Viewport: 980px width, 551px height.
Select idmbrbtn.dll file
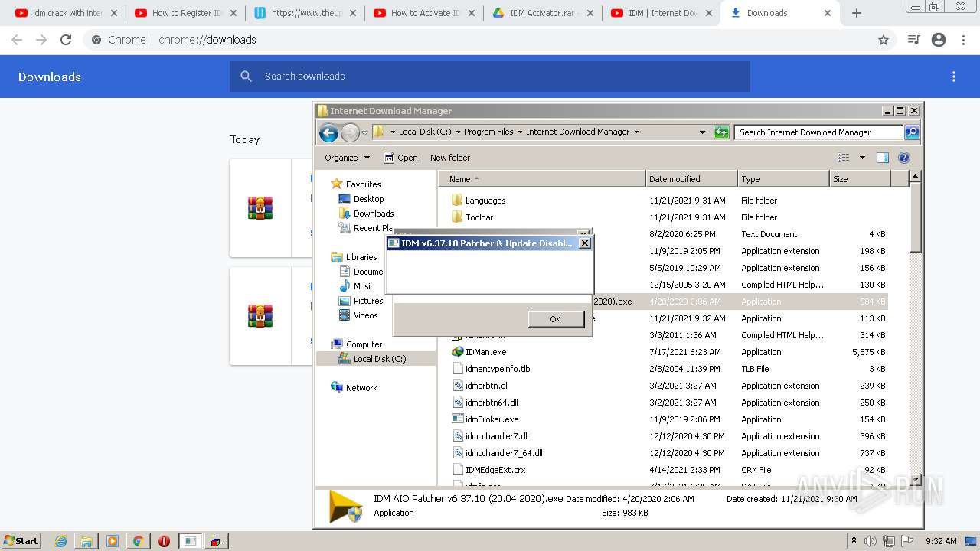(x=487, y=386)
